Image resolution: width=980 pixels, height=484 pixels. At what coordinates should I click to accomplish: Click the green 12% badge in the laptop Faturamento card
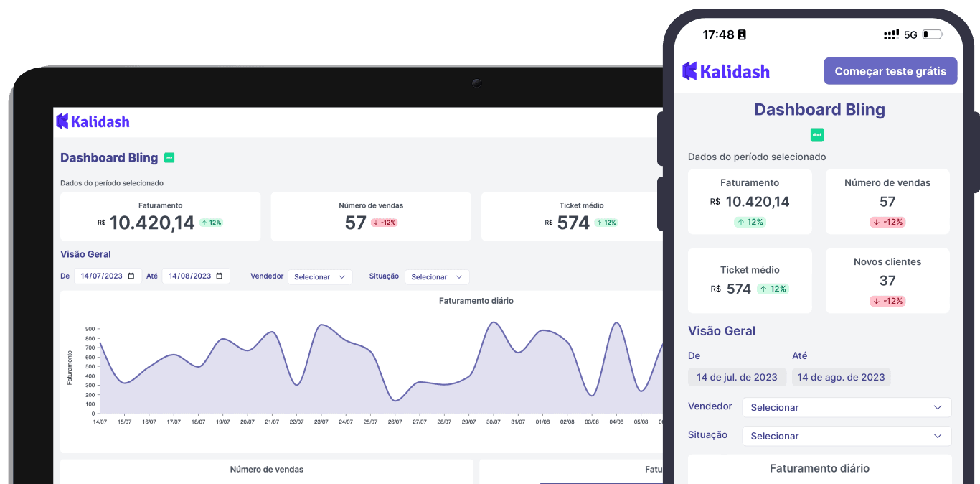pos(212,223)
